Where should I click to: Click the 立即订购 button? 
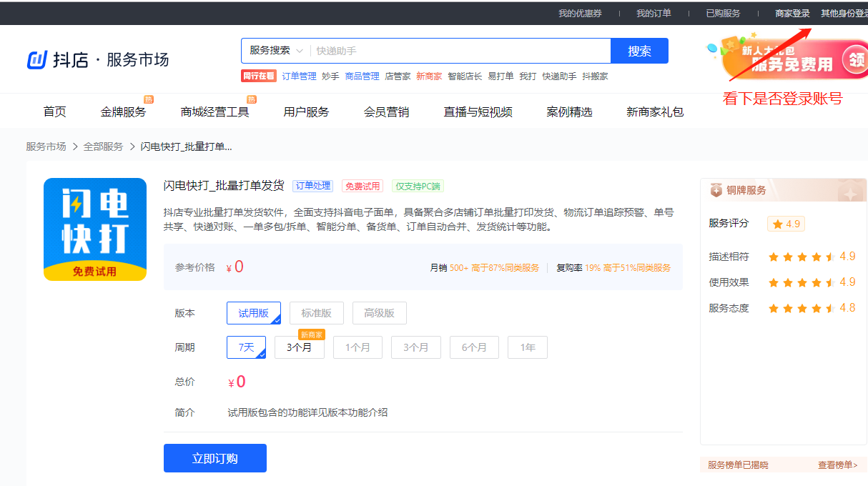215,458
